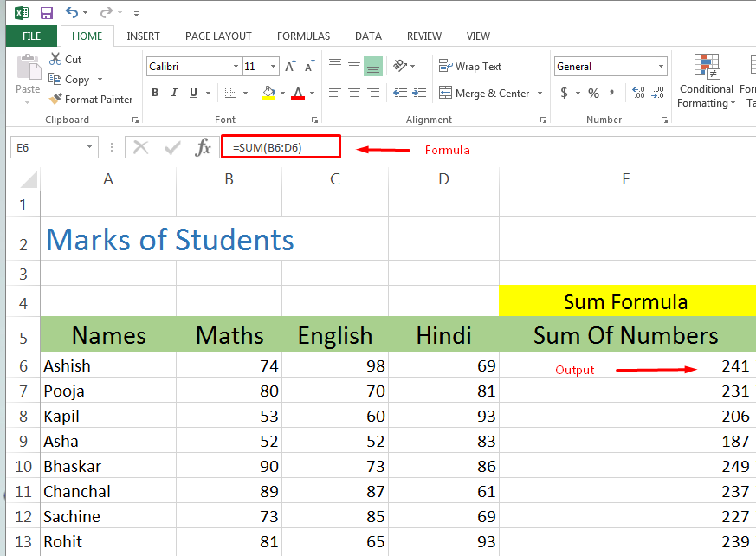Toggle Italic formatting
756x556 pixels.
174,93
